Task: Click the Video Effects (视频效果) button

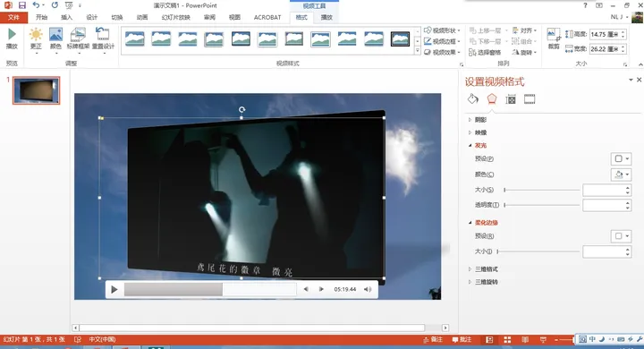Action: (x=442, y=52)
